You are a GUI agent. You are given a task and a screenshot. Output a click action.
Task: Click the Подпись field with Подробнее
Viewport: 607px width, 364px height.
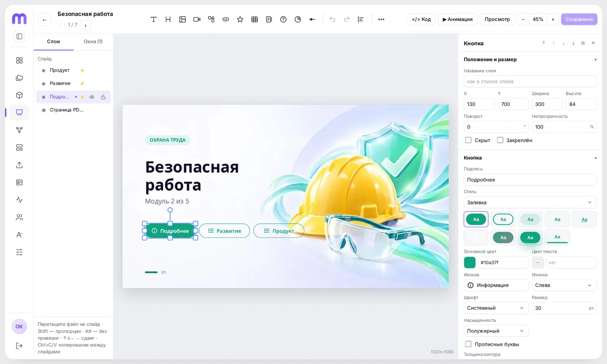[x=530, y=180]
